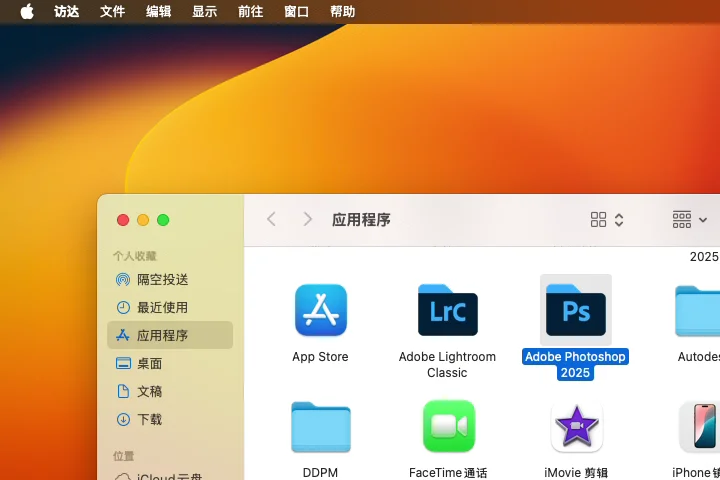
Task: Open the icon view mode switcher
Action: pyautogui.click(x=607, y=220)
